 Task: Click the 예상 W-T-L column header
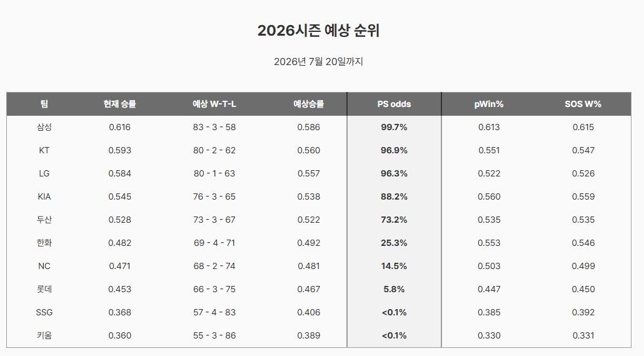tap(214, 104)
